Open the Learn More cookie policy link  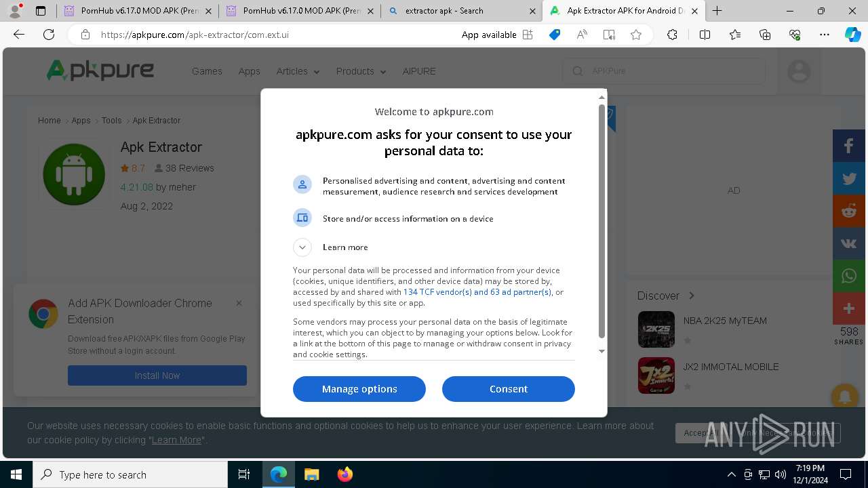click(176, 440)
